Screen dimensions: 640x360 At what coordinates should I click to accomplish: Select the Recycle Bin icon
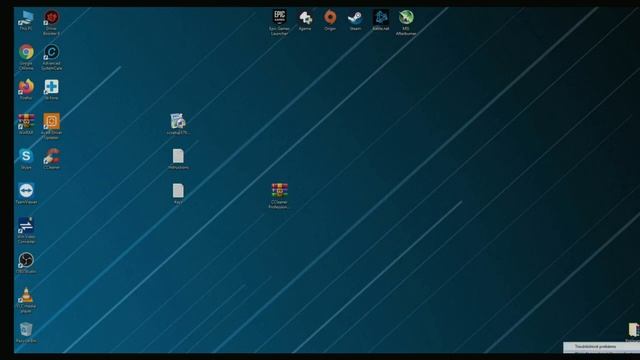(x=26, y=332)
